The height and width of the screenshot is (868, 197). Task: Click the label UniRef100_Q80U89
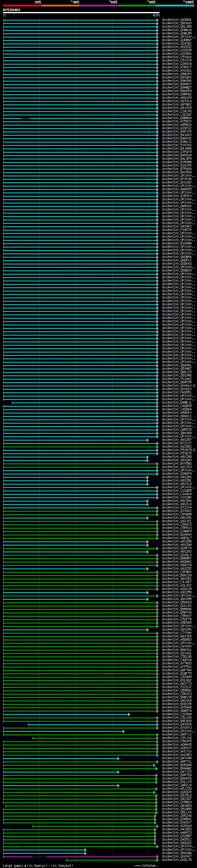pos(176,433)
